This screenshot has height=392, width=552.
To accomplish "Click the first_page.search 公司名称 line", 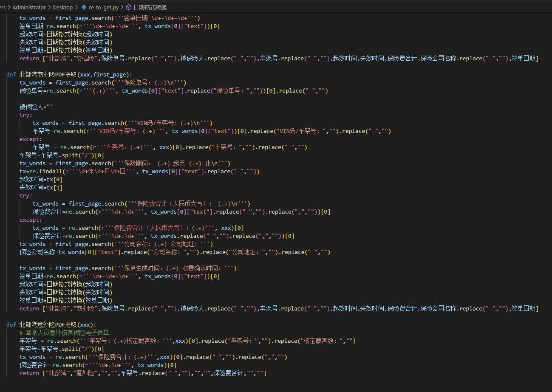I will [116, 244].
